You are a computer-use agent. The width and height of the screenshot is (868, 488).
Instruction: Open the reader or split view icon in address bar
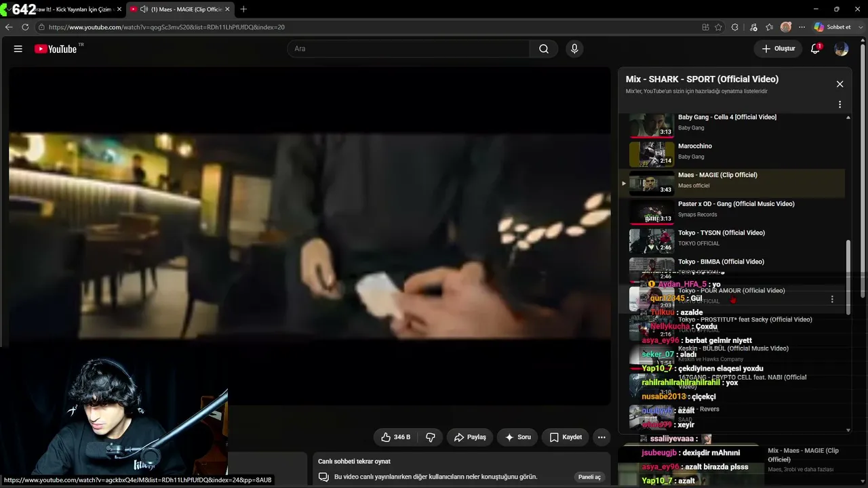pos(705,27)
